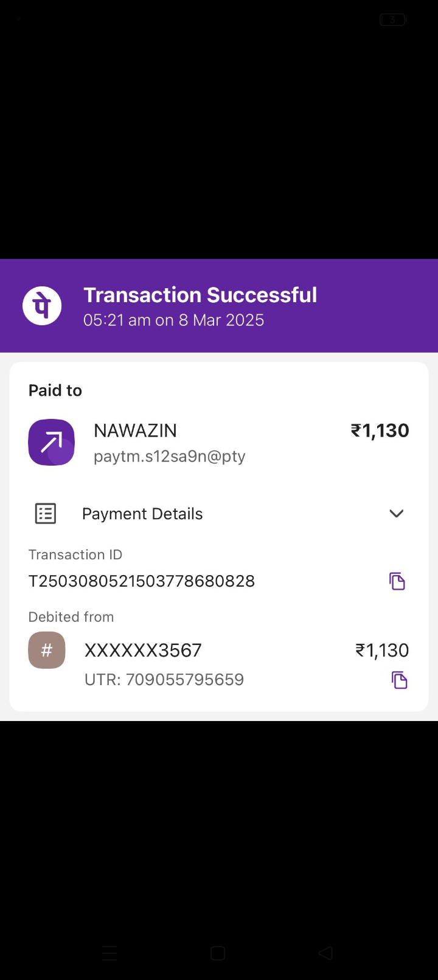438x980 pixels.
Task: Tap the payee name NAWAZIN
Action: [x=135, y=430]
